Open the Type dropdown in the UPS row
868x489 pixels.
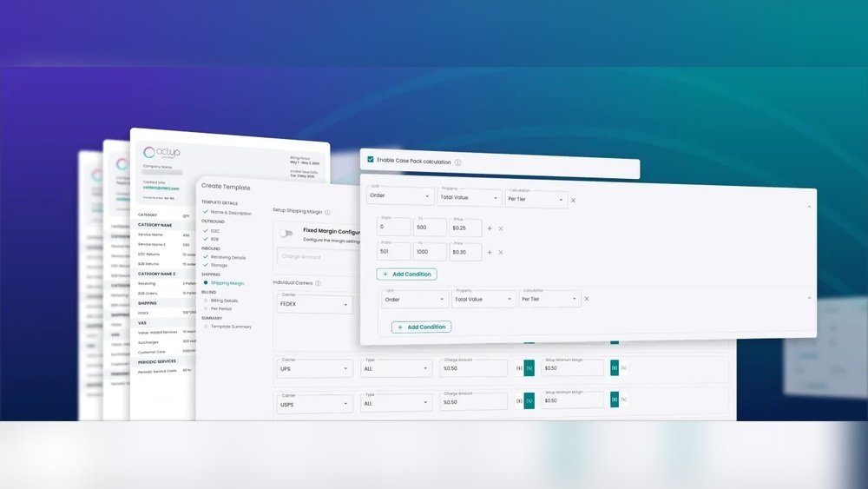(x=397, y=368)
